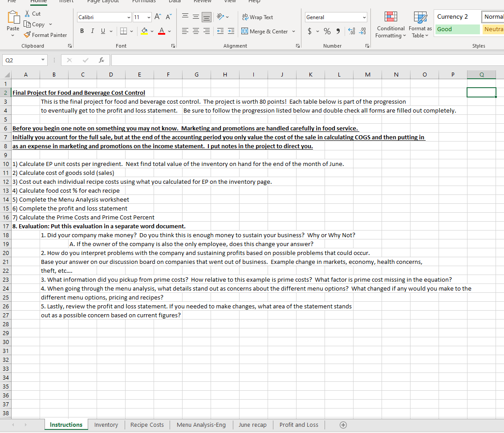Click the Middle Align icon

coord(196,16)
